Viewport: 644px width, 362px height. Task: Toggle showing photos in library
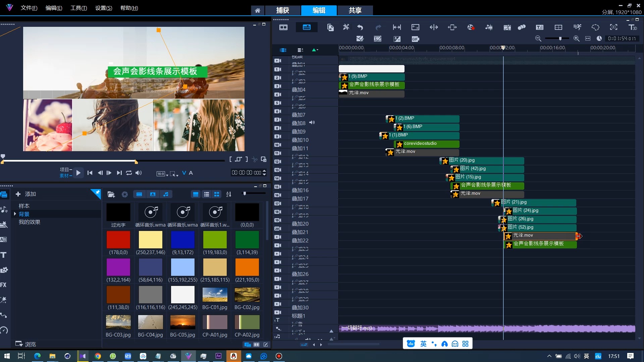tap(153, 194)
